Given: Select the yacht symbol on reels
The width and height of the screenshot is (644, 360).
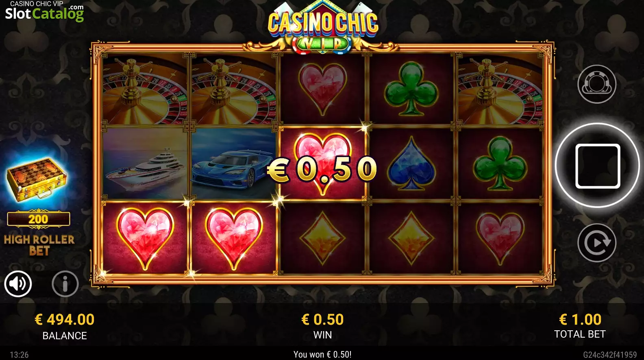Looking at the screenshot, I should point(145,164).
